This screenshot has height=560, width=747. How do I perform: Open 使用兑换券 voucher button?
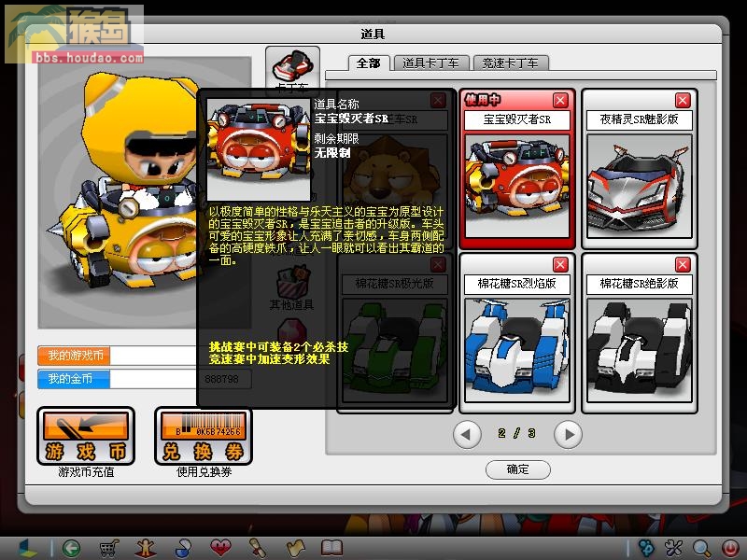tap(204, 436)
